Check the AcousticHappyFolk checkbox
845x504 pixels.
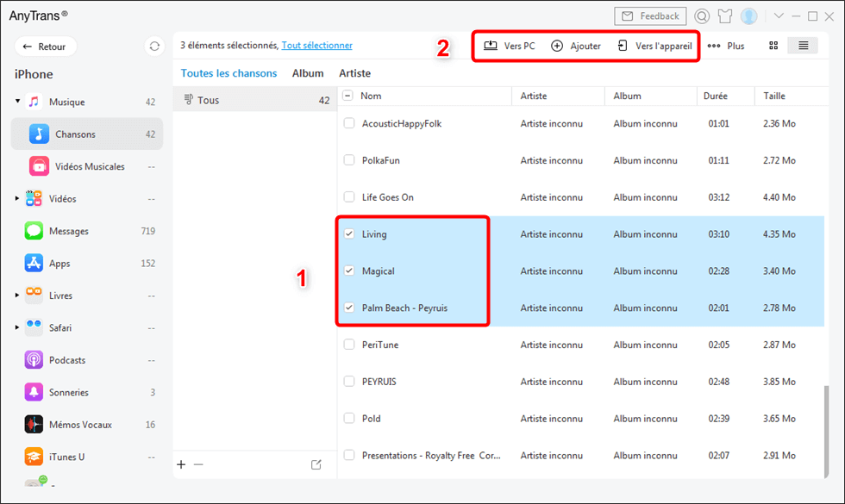coord(349,123)
